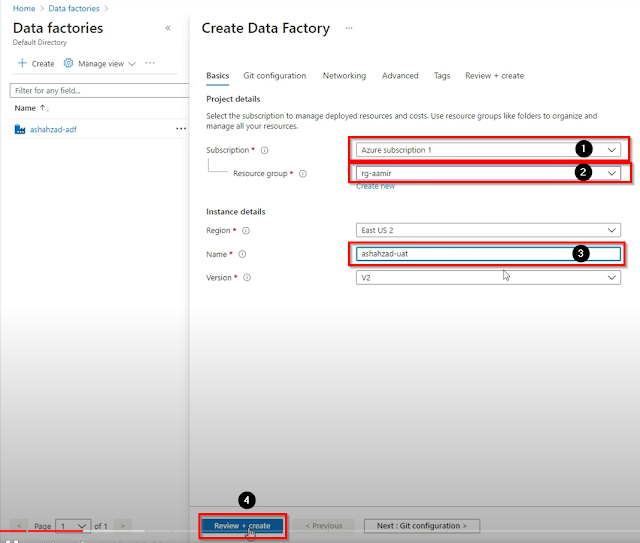
Task: Click the Name field info icon
Action: [x=242, y=254]
